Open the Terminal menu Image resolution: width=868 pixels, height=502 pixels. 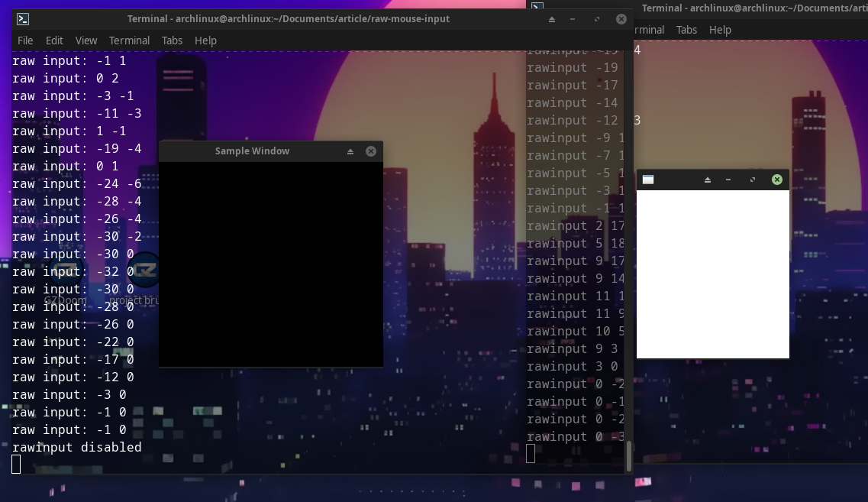(129, 40)
